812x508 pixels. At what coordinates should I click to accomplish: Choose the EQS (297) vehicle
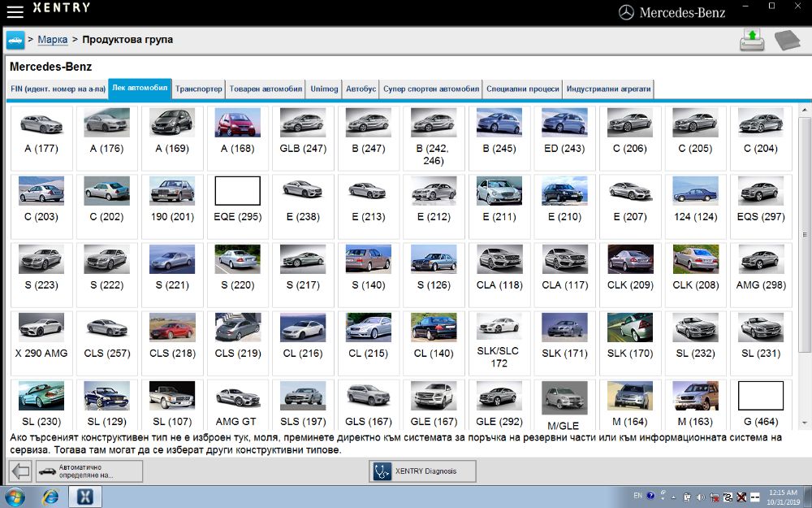pyautogui.click(x=761, y=206)
